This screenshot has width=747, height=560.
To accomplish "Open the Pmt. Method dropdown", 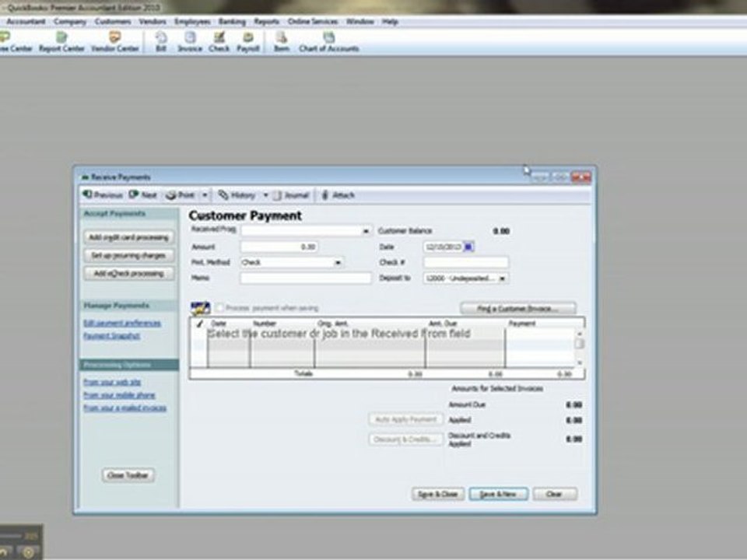I will click(x=338, y=262).
